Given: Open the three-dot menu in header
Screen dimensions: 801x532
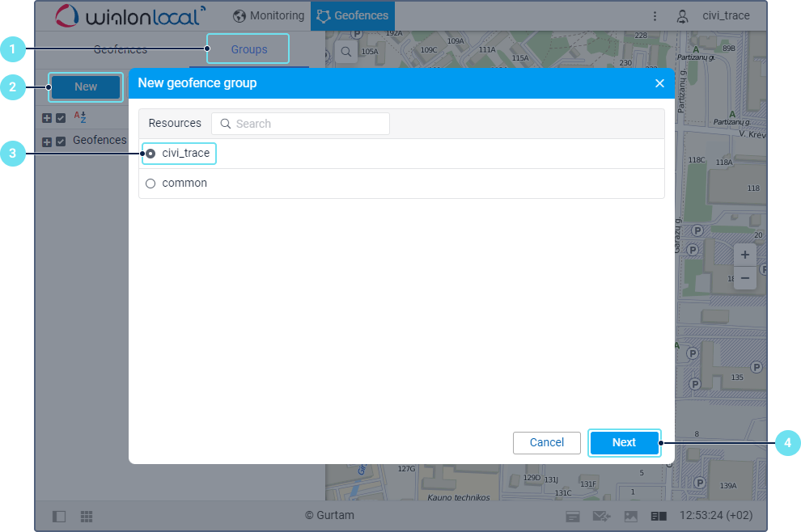Looking at the screenshot, I should (x=655, y=16).
